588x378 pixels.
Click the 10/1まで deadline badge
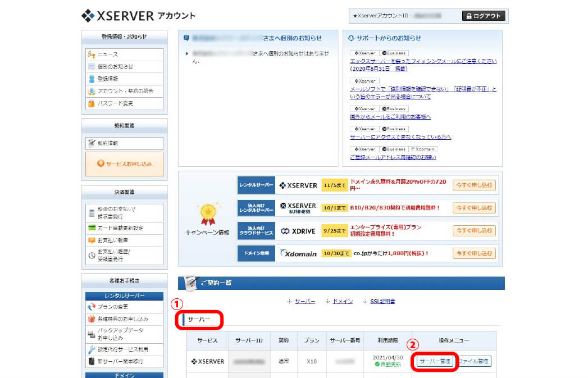335,208
